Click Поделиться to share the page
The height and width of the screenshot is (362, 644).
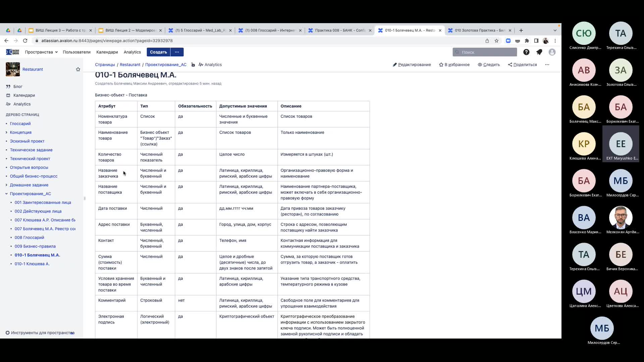tap(522, 65)
